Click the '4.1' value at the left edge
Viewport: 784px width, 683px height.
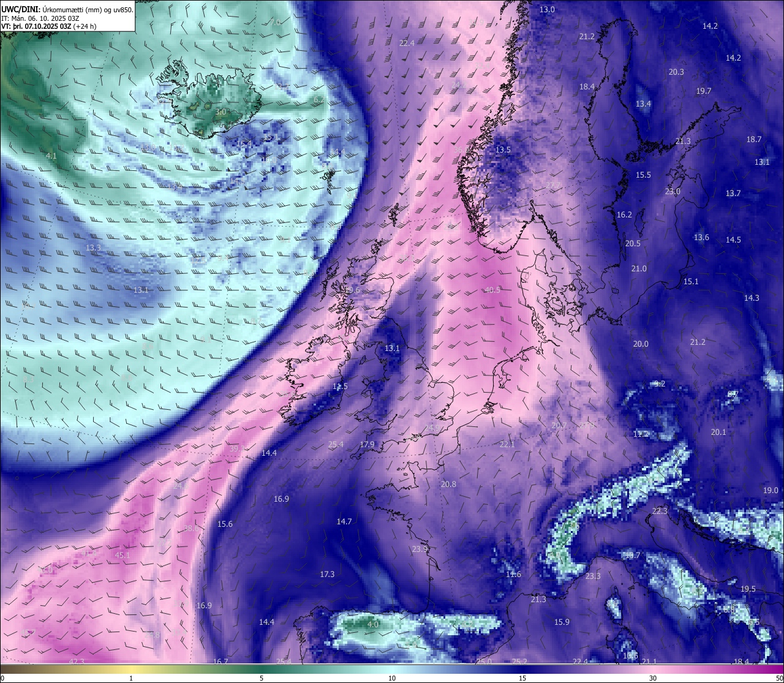pyautogui.click(x=51, y=156)
